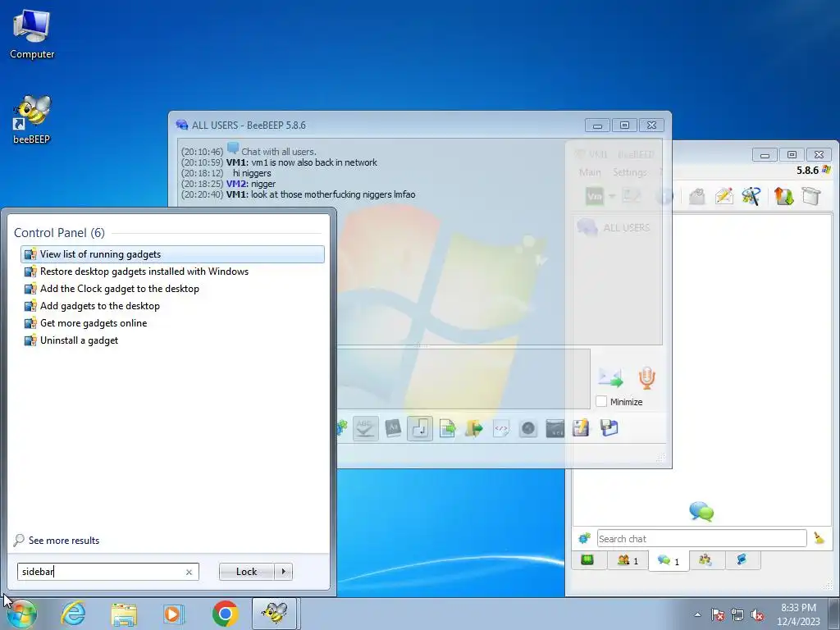Open Get more gadgets online

(172, 323)
